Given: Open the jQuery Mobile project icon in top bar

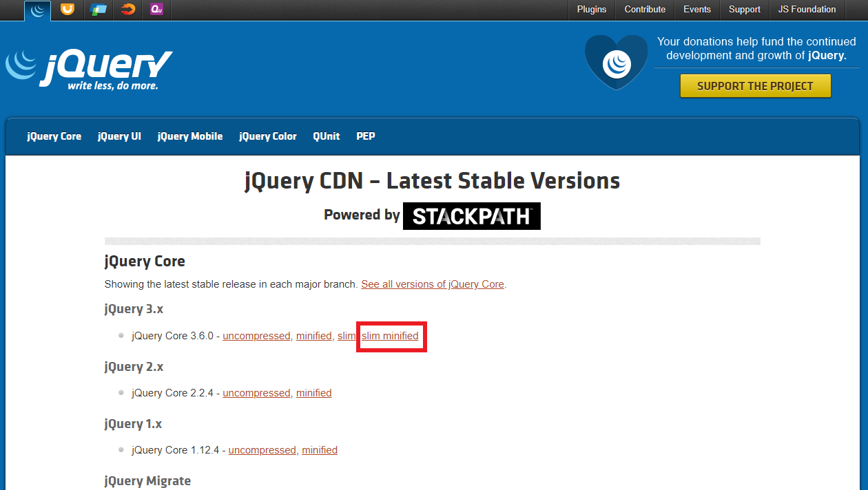Looking at the screenshot, I should pyautogui.click(x=98, y=10).
